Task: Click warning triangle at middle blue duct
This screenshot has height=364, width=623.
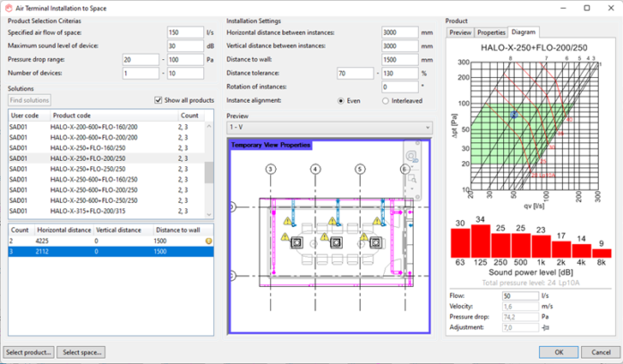Action: tap(332, 221)
